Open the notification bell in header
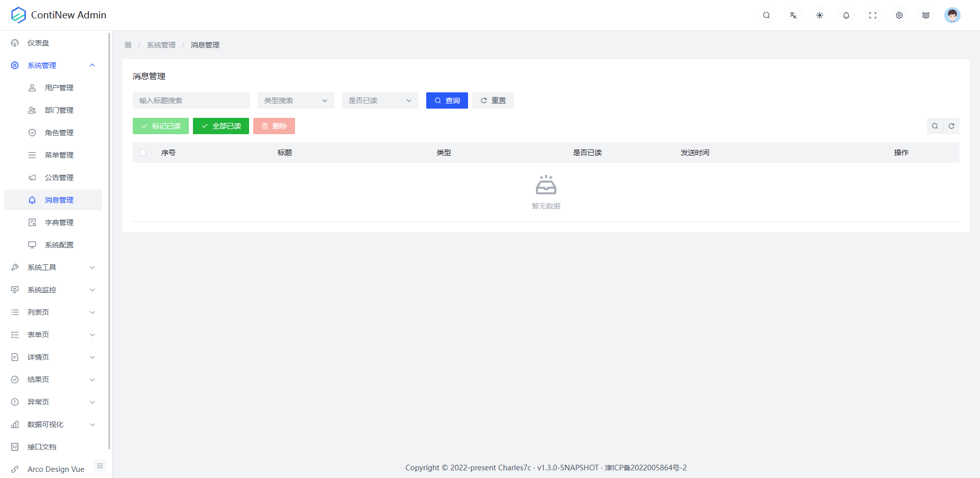The width and height of the screenshot is (980, 478). [x=846, y=15]
